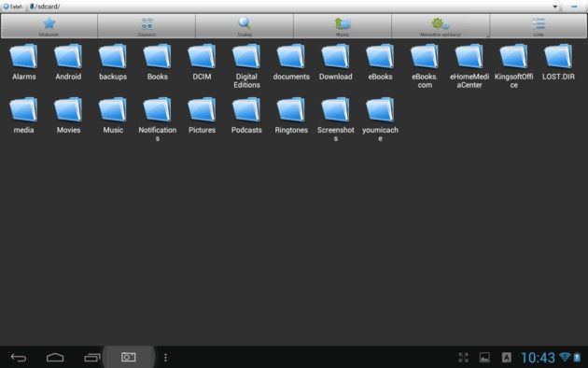Tap the recent apps navigation button

(92, 358)
